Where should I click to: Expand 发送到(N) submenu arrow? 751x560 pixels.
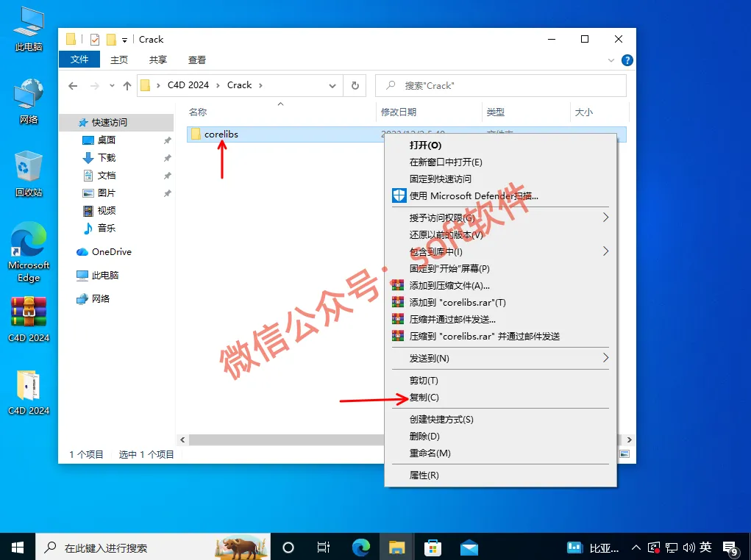(606, 358)
